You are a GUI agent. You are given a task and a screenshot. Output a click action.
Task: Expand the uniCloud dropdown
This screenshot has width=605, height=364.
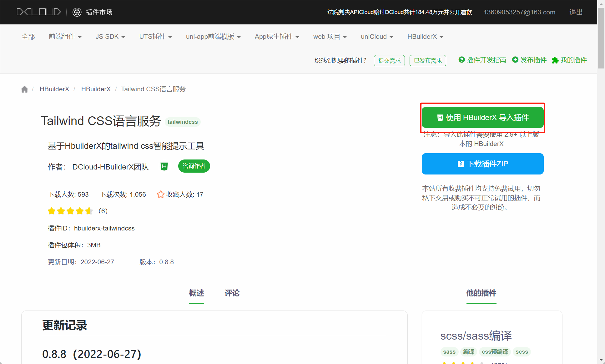[377, 37]
